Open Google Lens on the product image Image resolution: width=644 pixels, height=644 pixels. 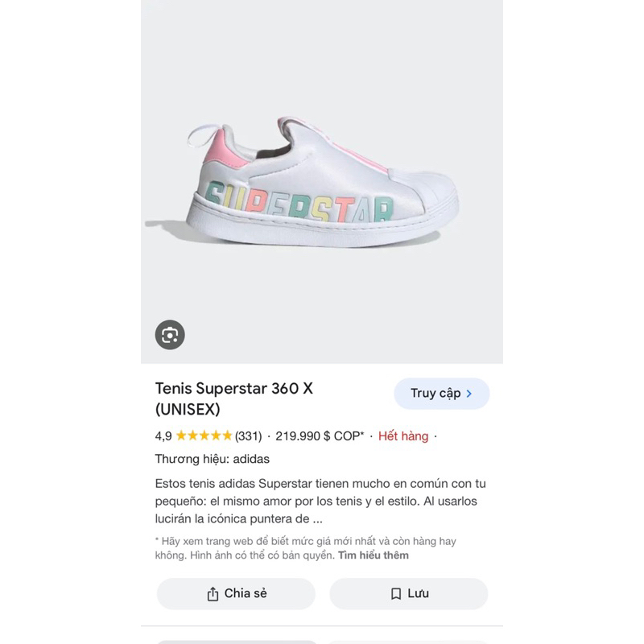coord(170,333)
